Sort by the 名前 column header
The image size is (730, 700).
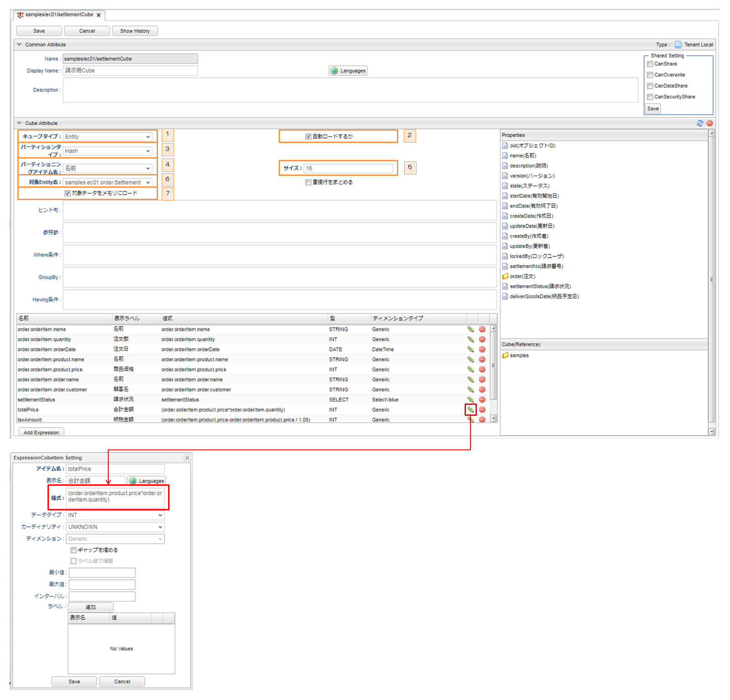point(64,318)
